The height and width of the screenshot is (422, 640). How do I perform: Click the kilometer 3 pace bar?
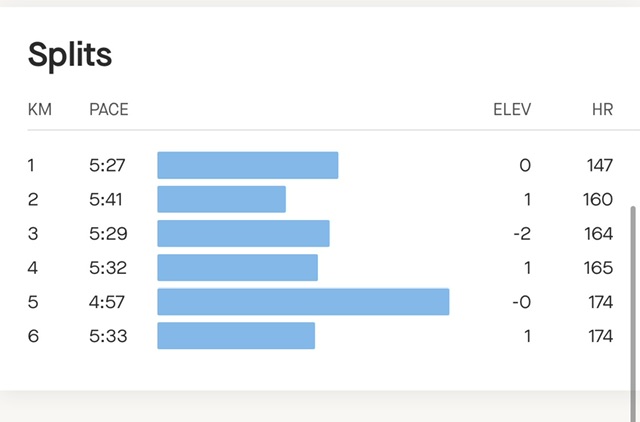(244, 234)
